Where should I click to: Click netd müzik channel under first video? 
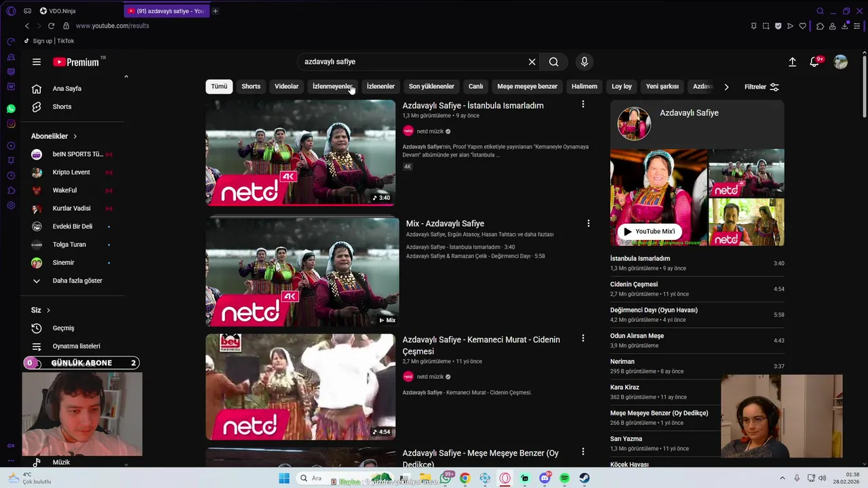pyautogui.click(x=430, y=131)
